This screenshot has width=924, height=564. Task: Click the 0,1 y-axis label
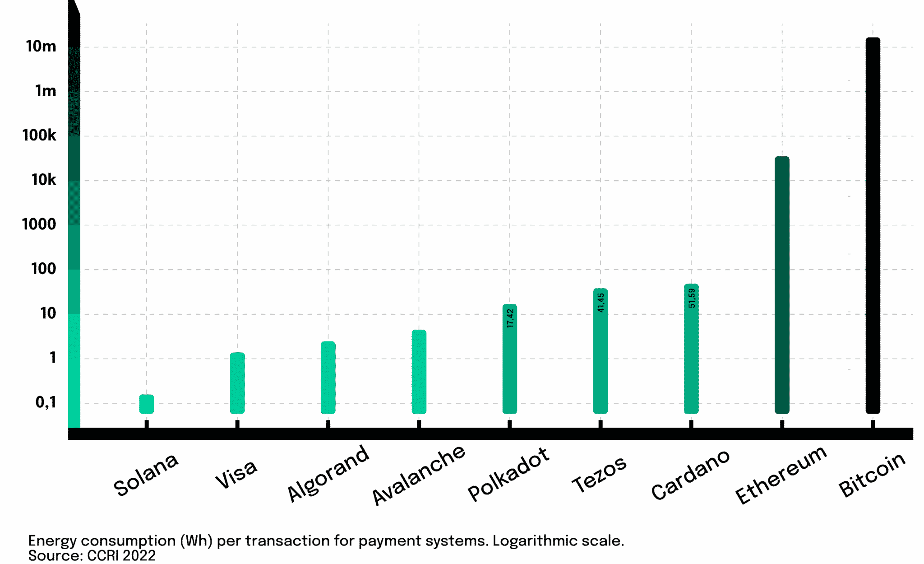click(46, 402)
